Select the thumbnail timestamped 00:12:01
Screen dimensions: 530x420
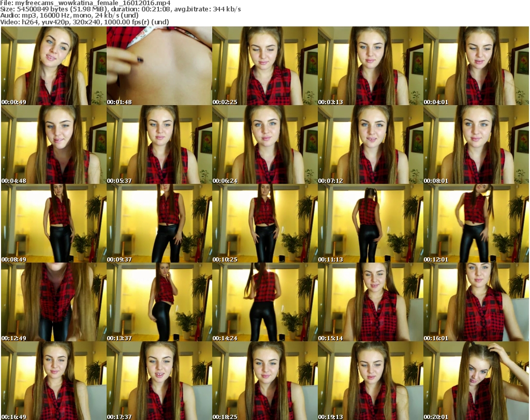476,223
